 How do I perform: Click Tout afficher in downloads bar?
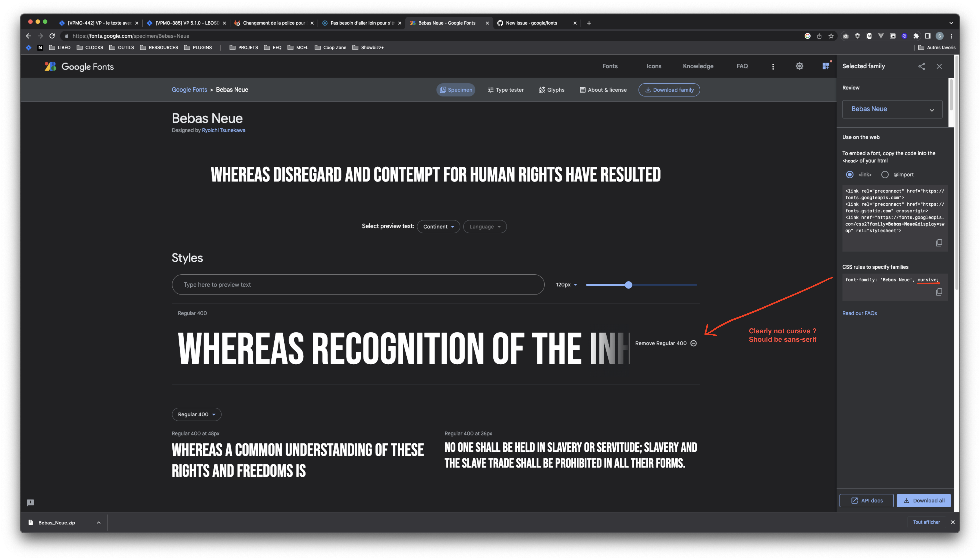[926, 522]
